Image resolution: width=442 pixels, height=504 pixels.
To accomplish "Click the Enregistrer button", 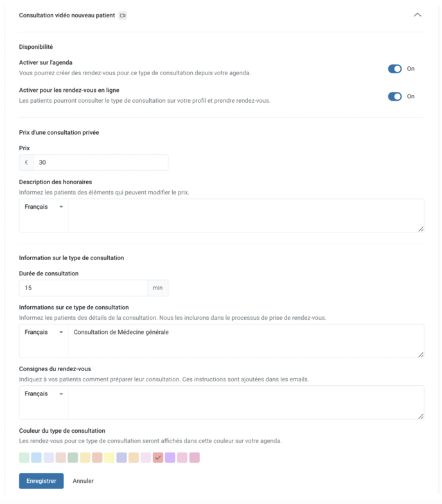I will point(41,481).
